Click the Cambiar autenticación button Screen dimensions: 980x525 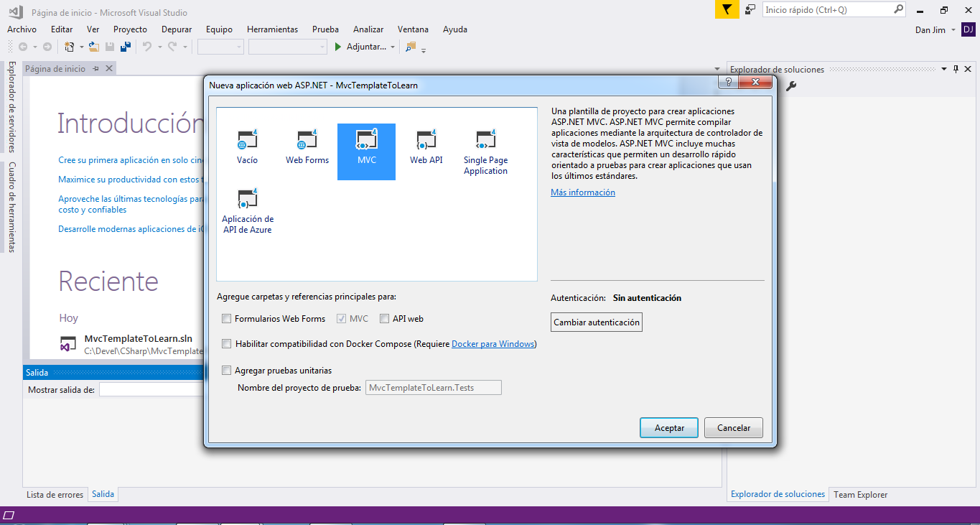click(x=596, y=322)
